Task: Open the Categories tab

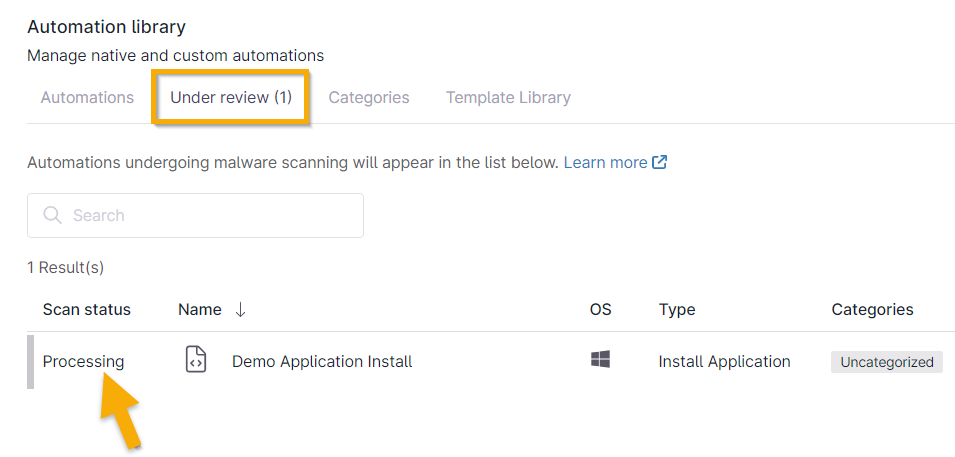Action: (x=369, y=97)
